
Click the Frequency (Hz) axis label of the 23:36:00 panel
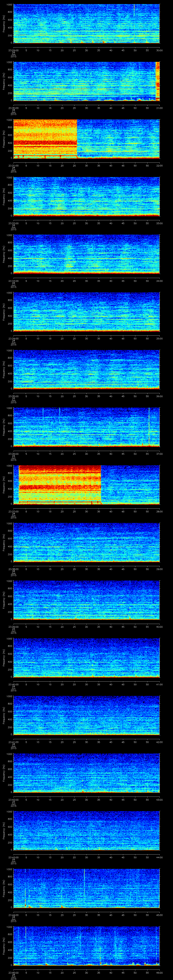click(4, 427)
